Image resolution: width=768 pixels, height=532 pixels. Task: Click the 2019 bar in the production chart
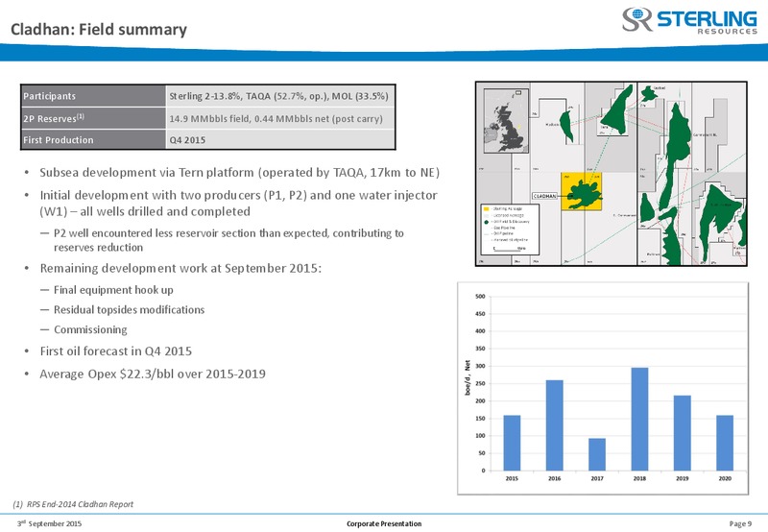(x=683, y=433)
